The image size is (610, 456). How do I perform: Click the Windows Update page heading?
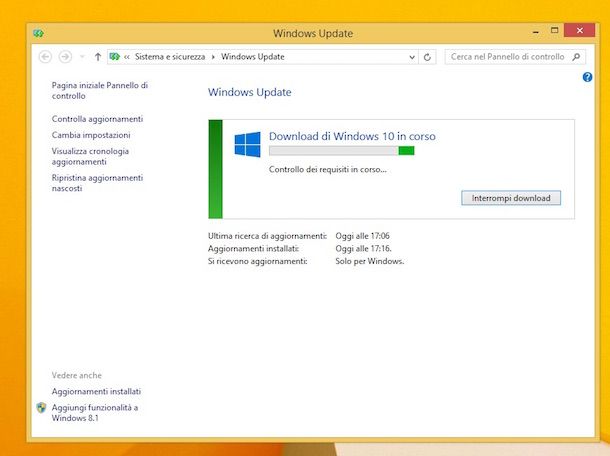point(249,92)
